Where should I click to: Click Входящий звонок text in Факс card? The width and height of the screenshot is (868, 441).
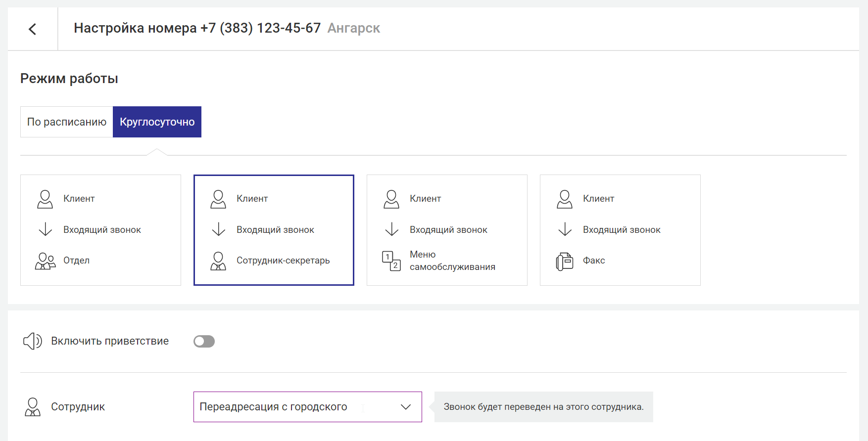coord(622,230)
